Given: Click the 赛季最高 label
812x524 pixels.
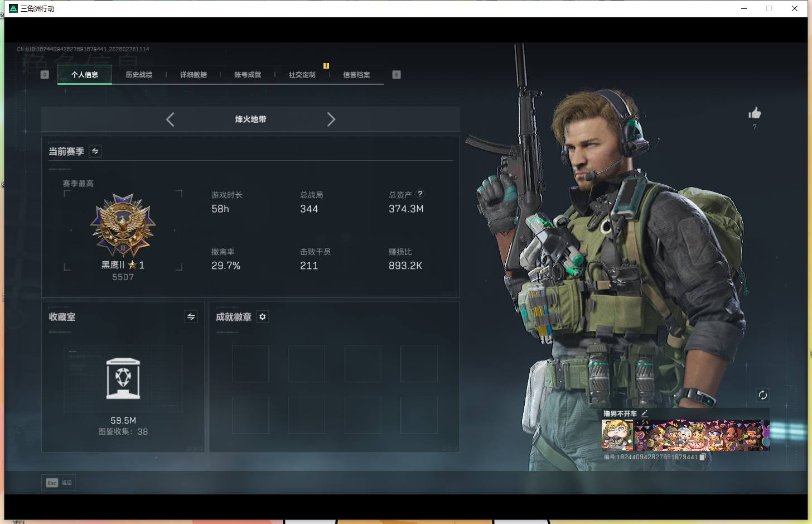Looking at the screenshot, I should point(78,184).
